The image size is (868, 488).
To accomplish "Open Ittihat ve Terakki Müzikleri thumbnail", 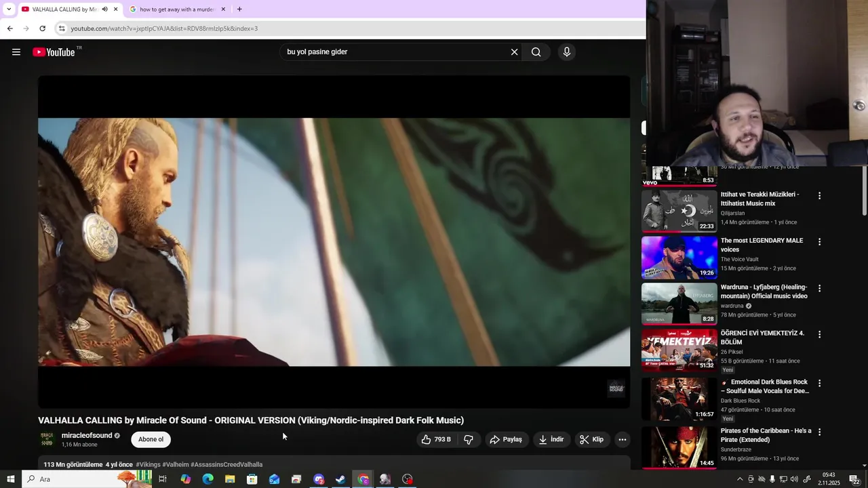I will point(679,211).
